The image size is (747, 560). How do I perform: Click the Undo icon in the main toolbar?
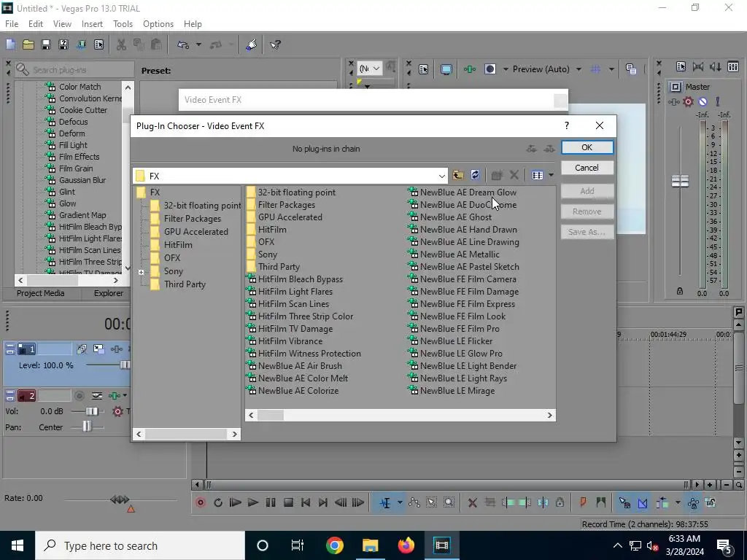183,44
